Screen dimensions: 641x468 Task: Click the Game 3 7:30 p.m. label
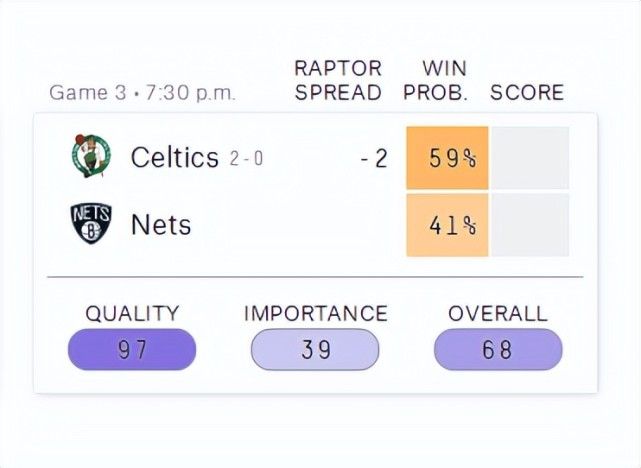142,93
